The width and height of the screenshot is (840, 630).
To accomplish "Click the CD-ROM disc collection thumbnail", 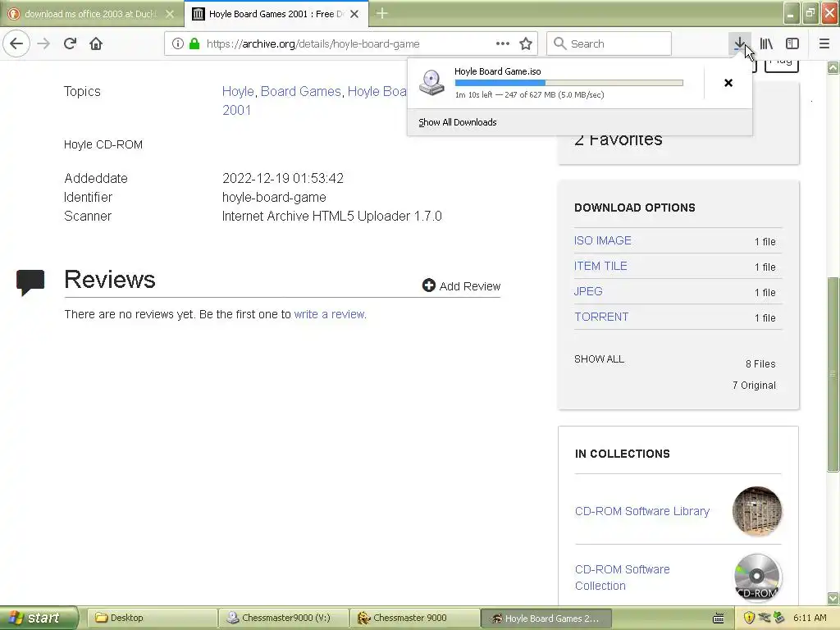I will pyautogui.click(x=757, y=577).
